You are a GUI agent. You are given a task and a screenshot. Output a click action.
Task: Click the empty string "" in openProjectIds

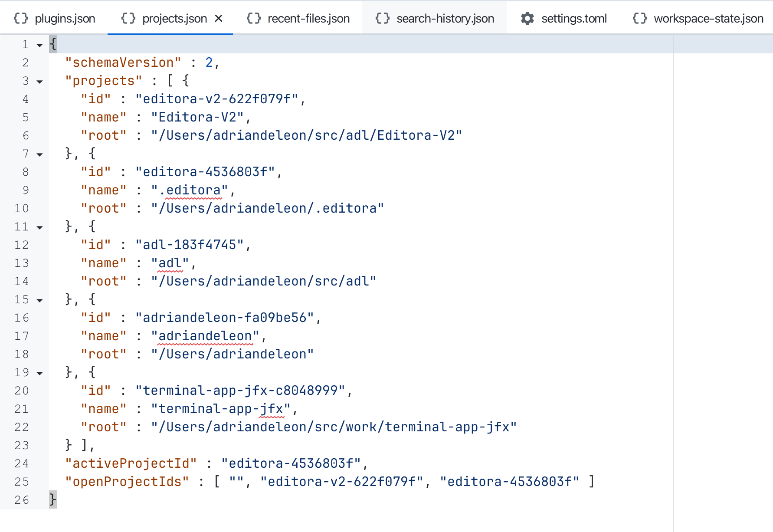tap(236, 482)
